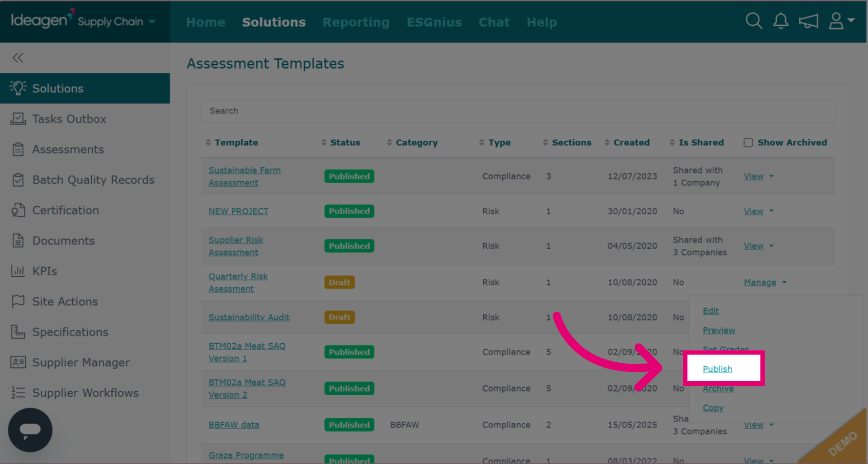Open BTM02a Meat SAQ Version 1
Image resolution: width=868 pixels, height=464 pixels.
tap(247, 352)
